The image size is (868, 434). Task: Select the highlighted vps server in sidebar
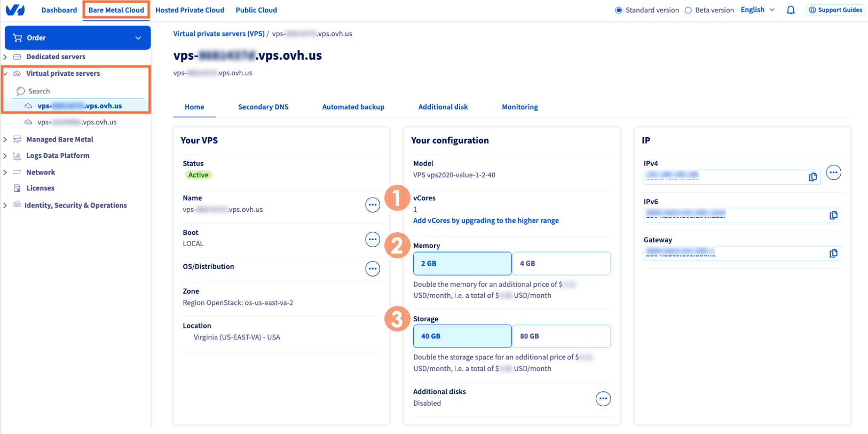[x=80, y=106]
